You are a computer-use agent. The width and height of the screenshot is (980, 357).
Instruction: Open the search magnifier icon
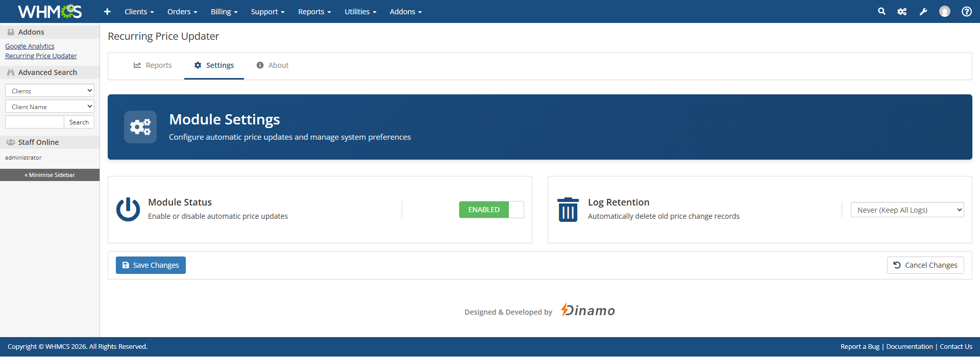click(881, 11)
